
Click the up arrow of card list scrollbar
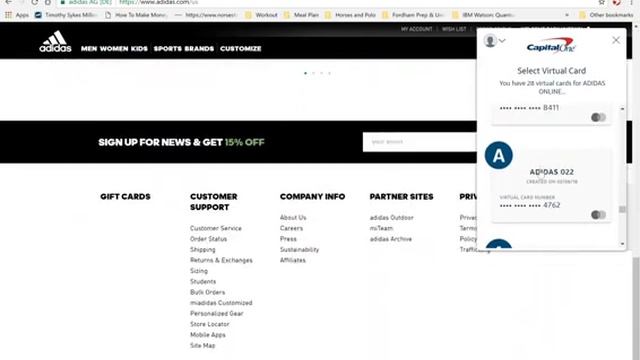(622, 109)
